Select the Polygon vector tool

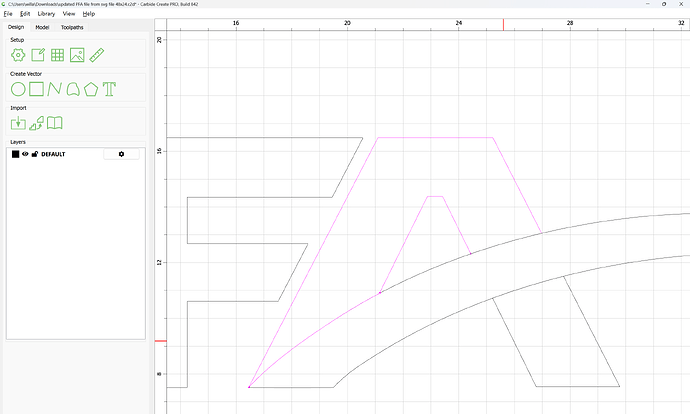point(91,89)
